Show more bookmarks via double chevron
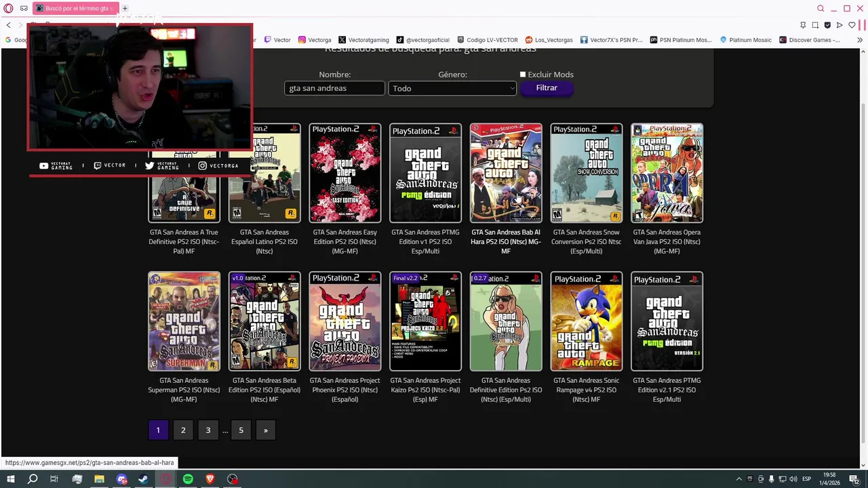868x488 pixels. tap(860, 40)
